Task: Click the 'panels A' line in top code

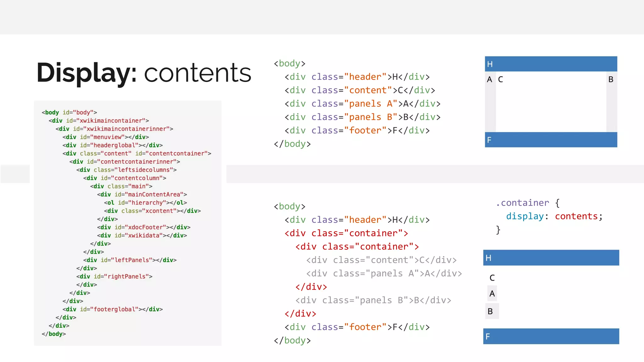Action: point(362,104)
